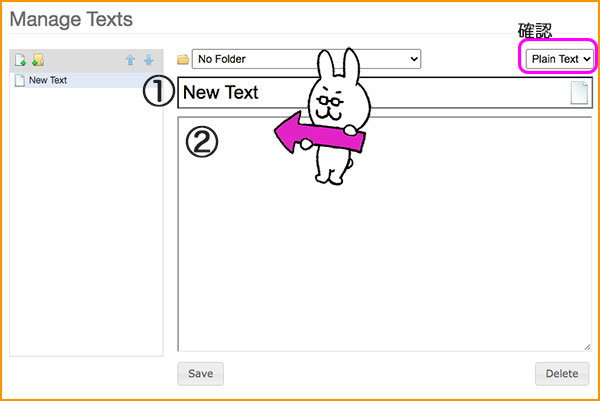This screenshot has width=600, height=401.
Task: Click the Delete button
Action: 562,373
